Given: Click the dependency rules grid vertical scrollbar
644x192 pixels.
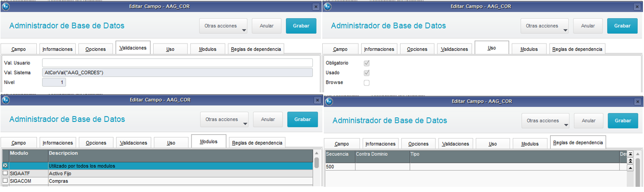Looking at the screenshot, I should coord(638,169).
